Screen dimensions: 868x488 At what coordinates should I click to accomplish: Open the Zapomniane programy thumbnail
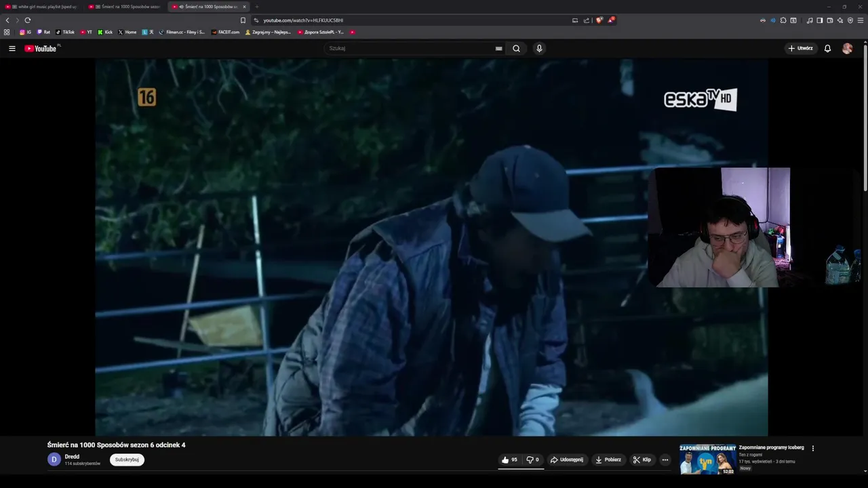708,460
